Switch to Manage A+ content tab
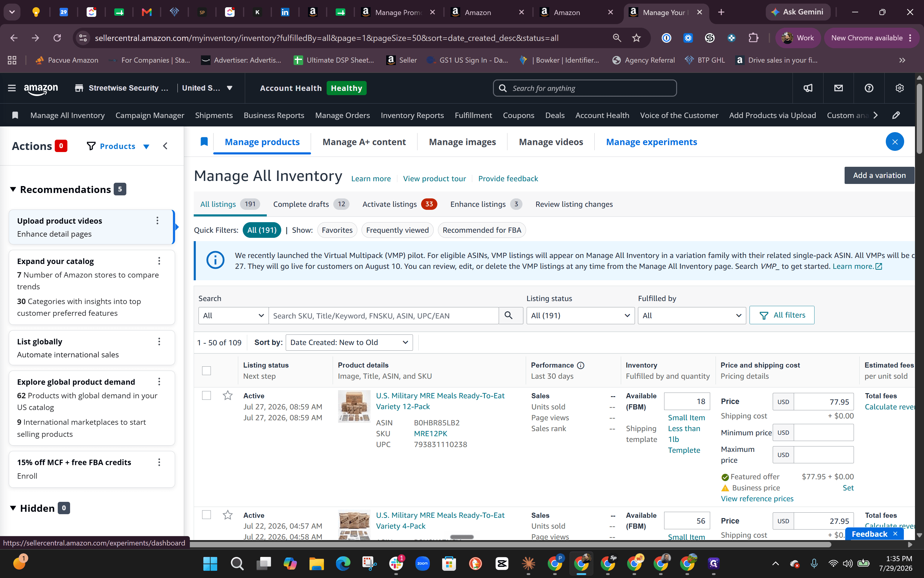The image size is (924, 578). tap(364, 142)
